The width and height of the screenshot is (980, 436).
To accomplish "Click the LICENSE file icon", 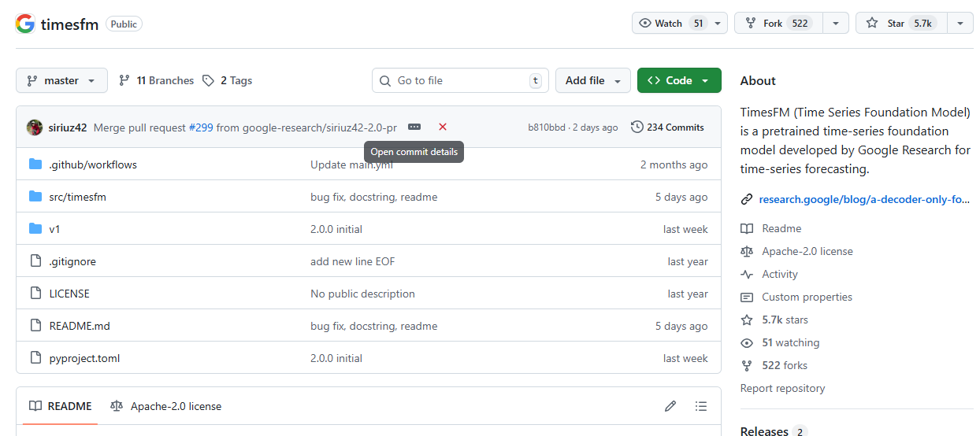I will pyautogui.click(x=35, y=294).
